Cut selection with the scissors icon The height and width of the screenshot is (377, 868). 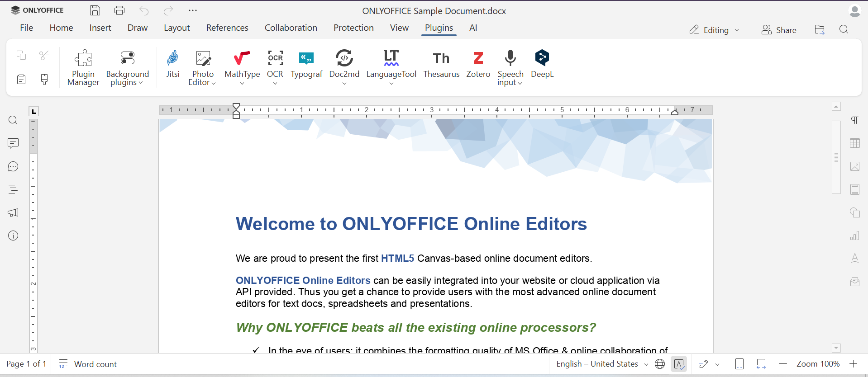pyautogui.click(x=44, y=55)
